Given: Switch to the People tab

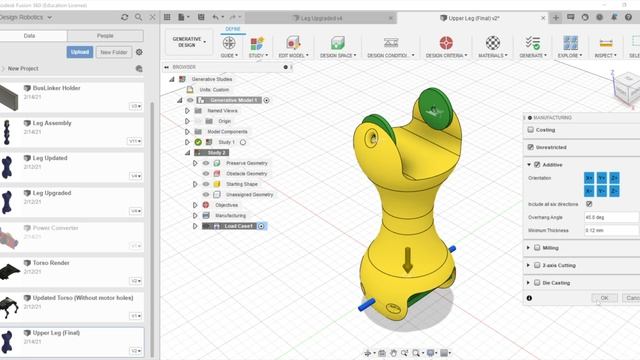Looking at the screenshot, I should [x=105, y=36].
